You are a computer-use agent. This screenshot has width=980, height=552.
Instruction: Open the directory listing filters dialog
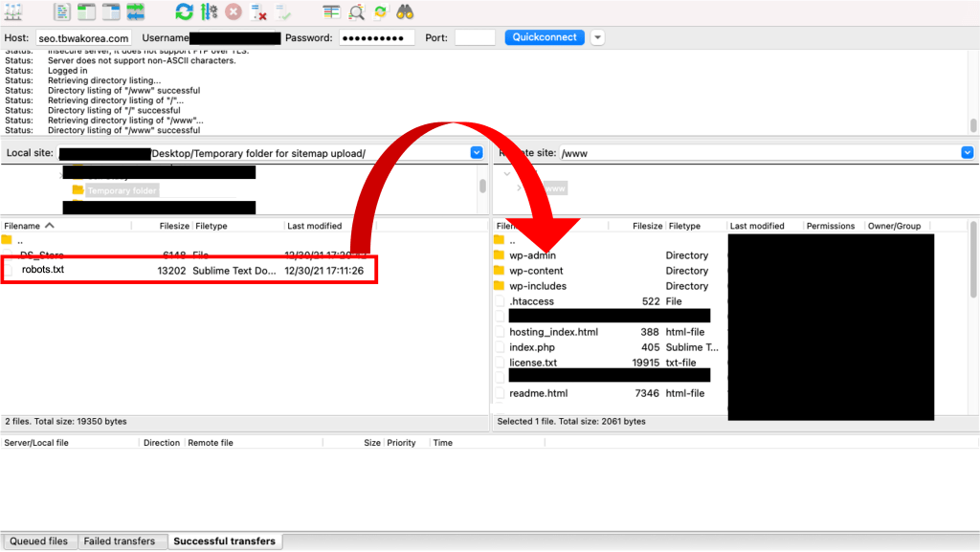[x=331, y=11]
